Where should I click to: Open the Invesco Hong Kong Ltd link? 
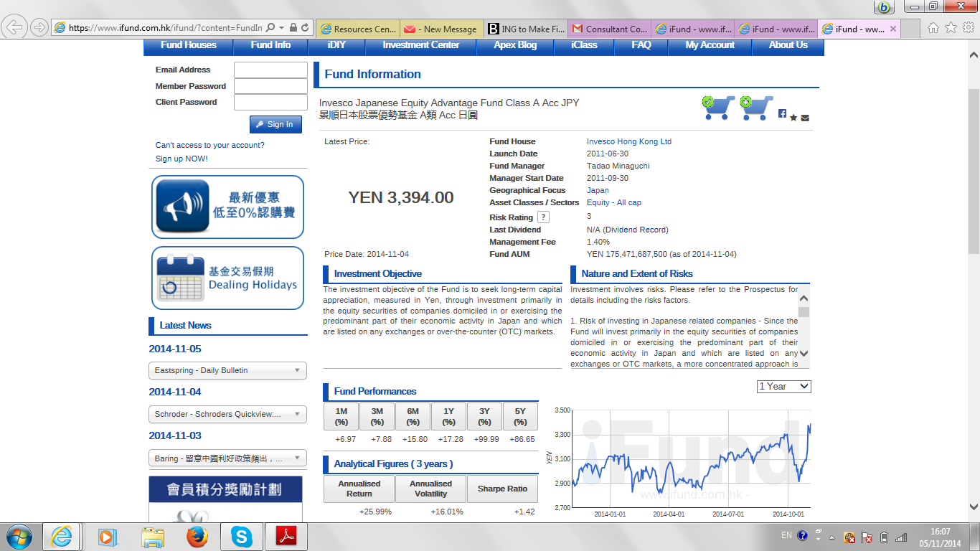click(629, 141)
